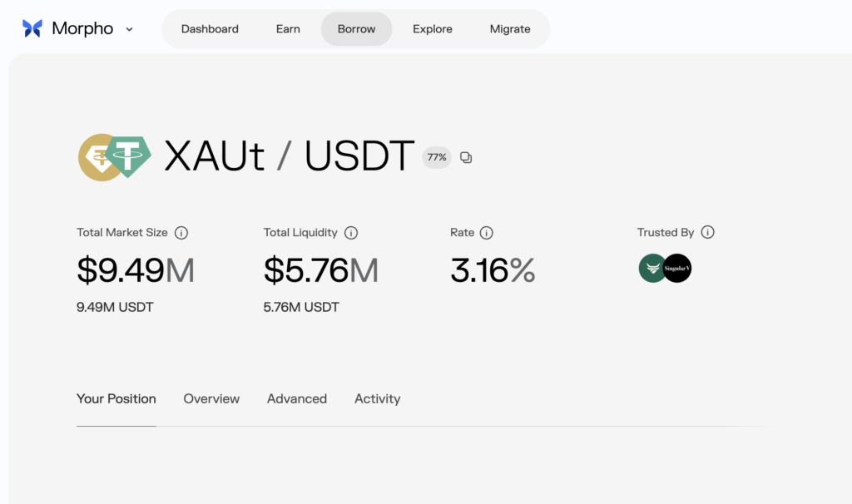
Task: Click the info icon beside Rate
Action: pos(488,233)
